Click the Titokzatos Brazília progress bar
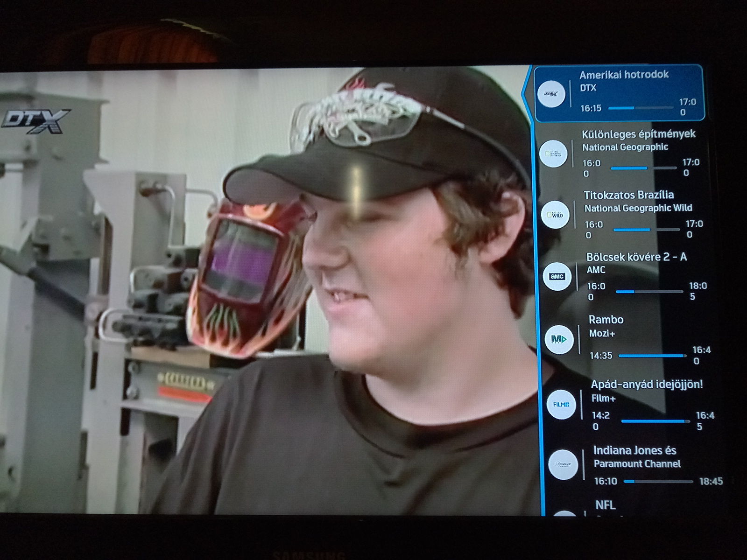 coord(647,230)
